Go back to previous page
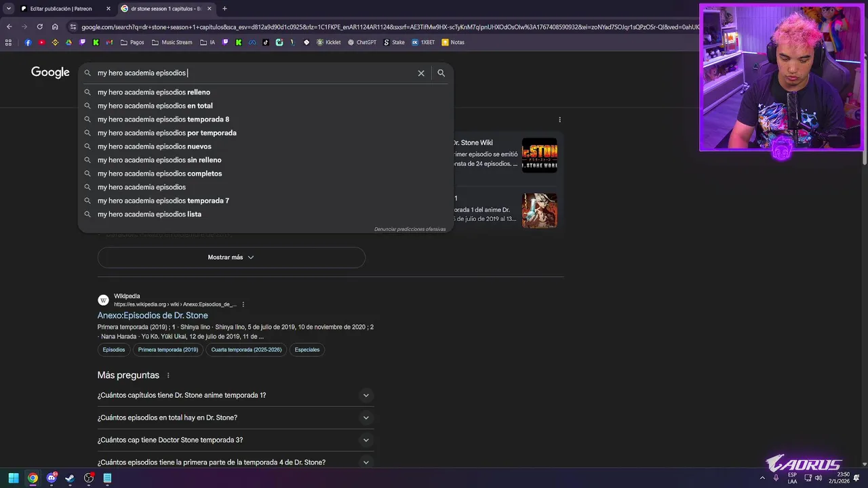Screen dimensions: 868x488 (x=9, y=26)
